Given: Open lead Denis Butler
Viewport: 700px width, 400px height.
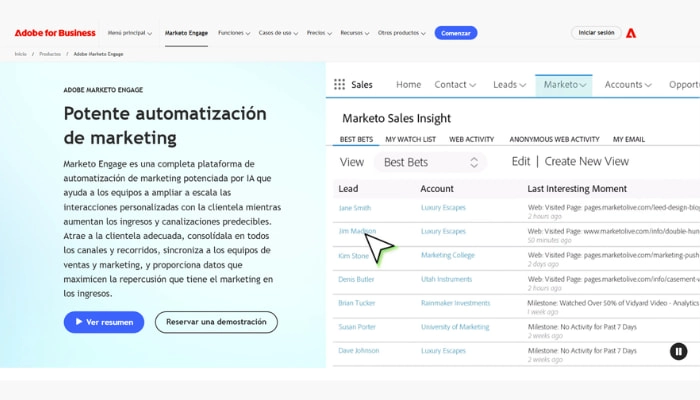Looking at the screenshot, I should (356, 279).
